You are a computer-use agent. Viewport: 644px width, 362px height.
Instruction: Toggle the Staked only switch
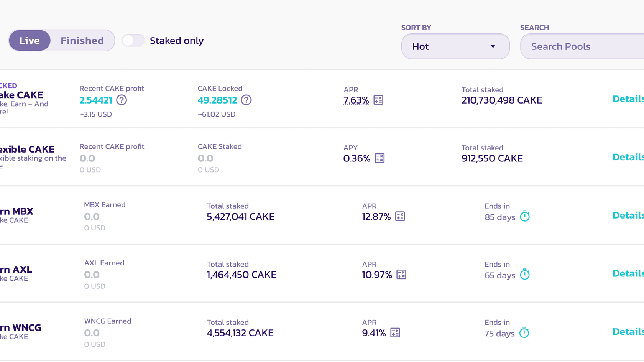coord(133,40)
